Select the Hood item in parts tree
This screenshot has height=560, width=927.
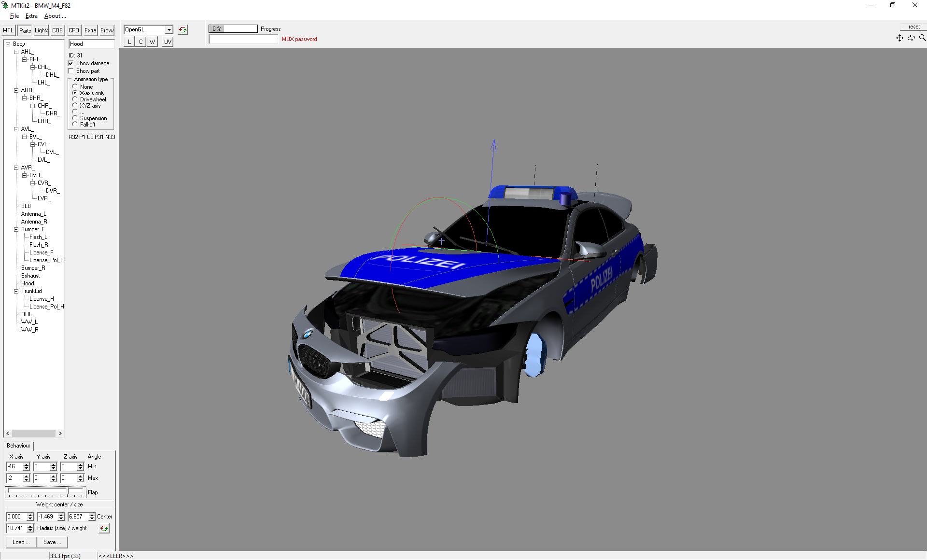pyautogui.click(x=28, y=283)
